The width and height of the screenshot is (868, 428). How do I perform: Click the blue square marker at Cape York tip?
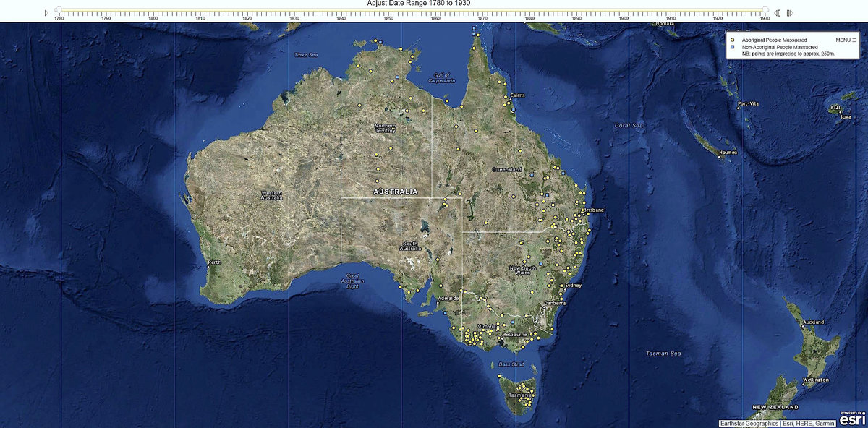[473, 33]
